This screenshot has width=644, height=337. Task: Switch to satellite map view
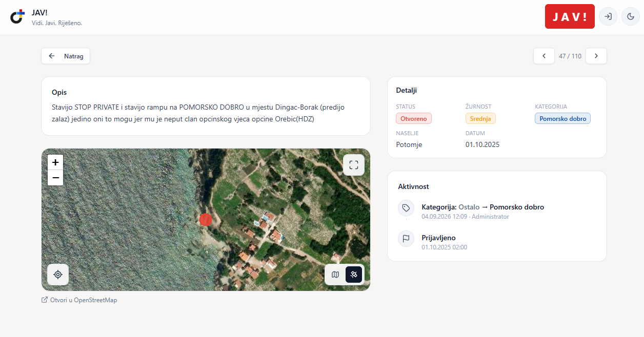pos(354,275)
